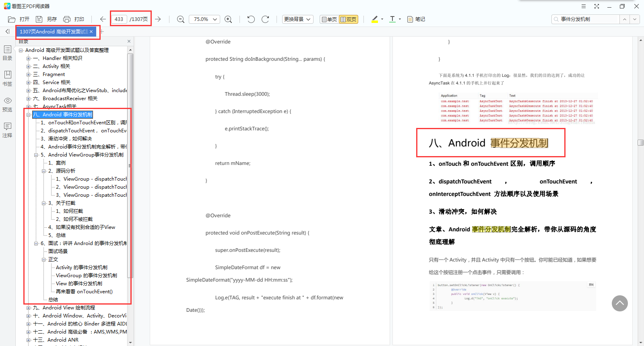Viewport: 644px width, 346px height.
Task: Zoom out with the minus magnifier
Action: pos(181,19)
